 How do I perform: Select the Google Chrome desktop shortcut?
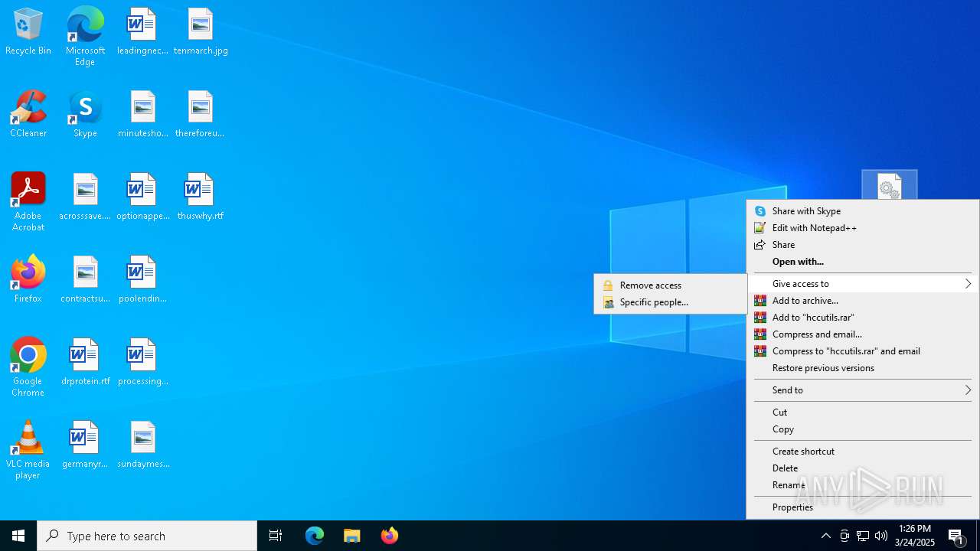[28, 367]
